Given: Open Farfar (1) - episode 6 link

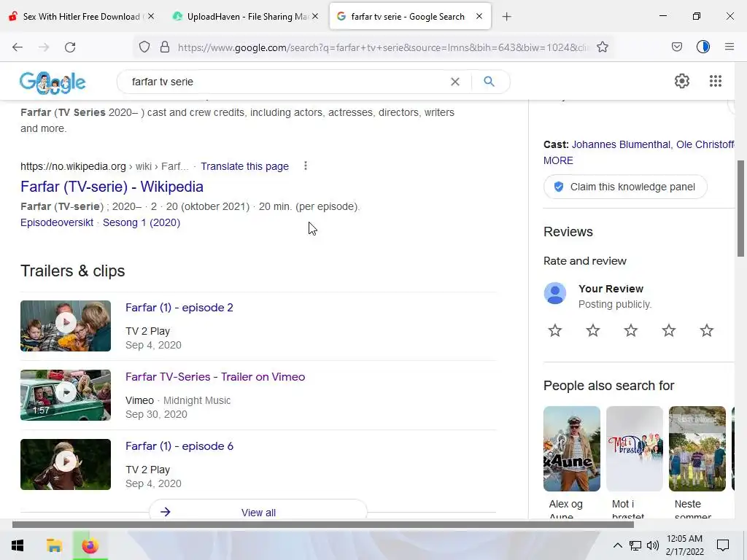Looking at the screenshot, I should coord(179,446).
